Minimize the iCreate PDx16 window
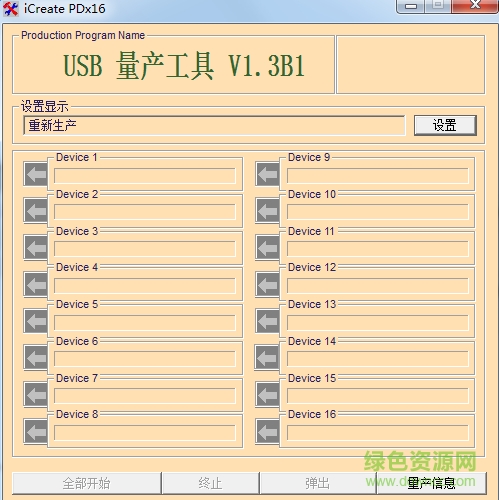This screenshot has height=500, width=499. 411,6
